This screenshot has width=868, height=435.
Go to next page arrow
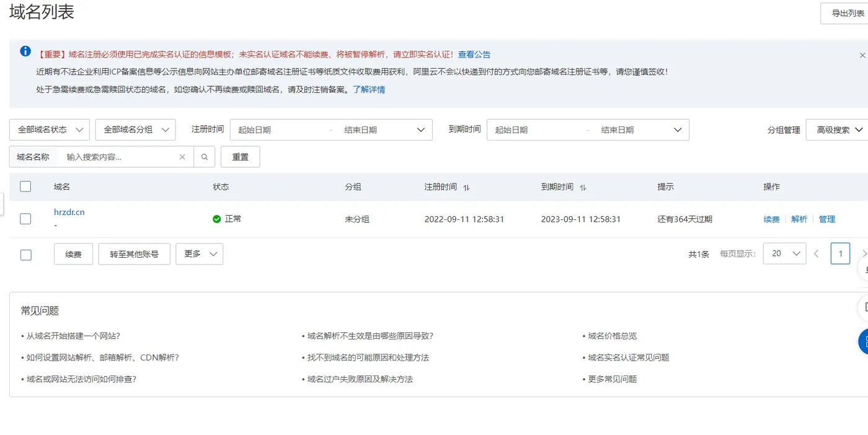(x=864, y=253)
